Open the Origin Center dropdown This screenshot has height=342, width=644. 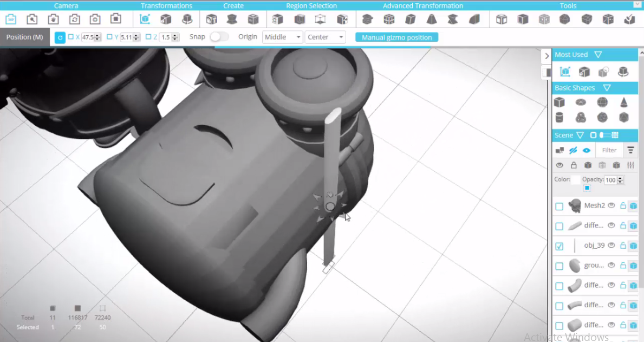click(x=326, y=37)
